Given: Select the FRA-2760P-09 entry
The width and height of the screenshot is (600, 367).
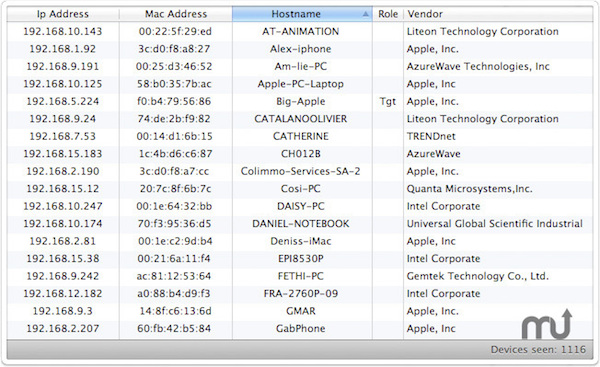Looking at the screenshot, I should point(300,294).
